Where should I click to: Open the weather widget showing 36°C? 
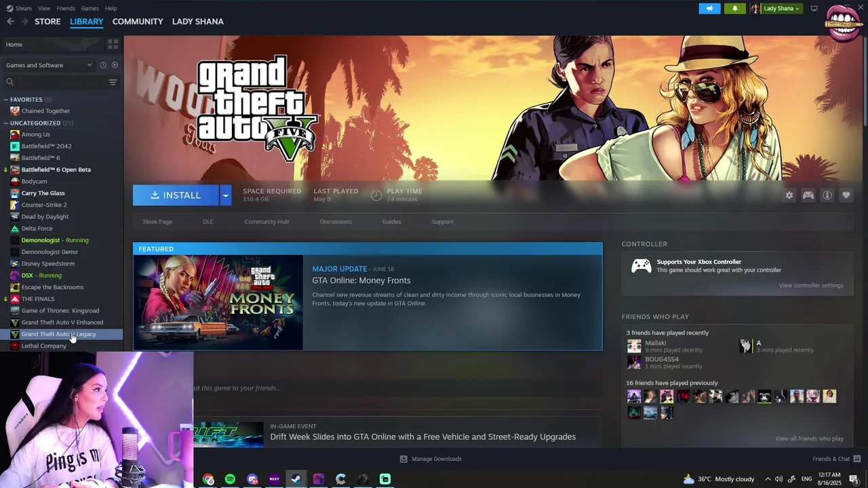click(719, 479)
